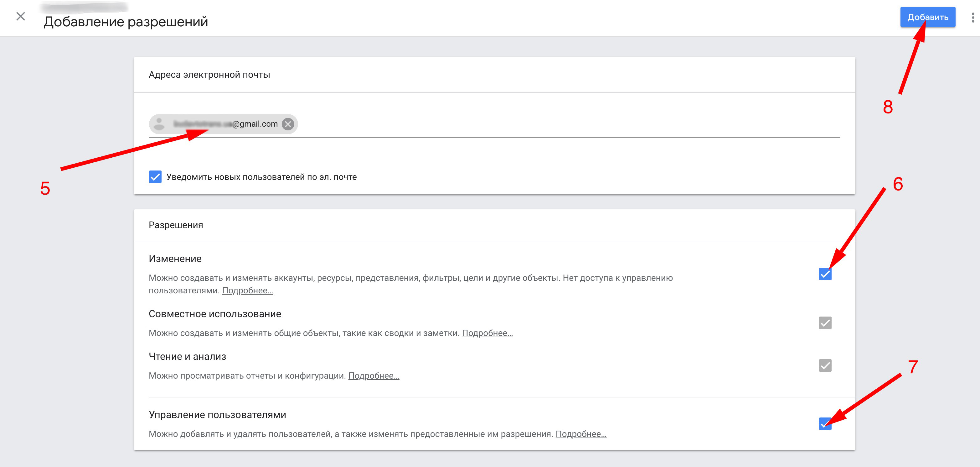
Task: Open Подробнее link under Управление пользователями
Action: click(x=581, y=434)
